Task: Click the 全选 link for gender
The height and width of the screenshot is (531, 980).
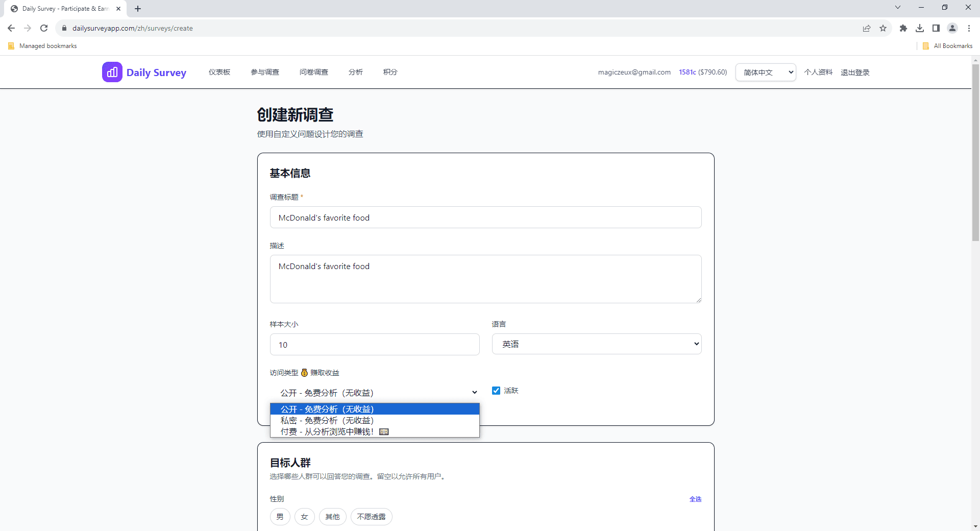Action: pos(695,499)
